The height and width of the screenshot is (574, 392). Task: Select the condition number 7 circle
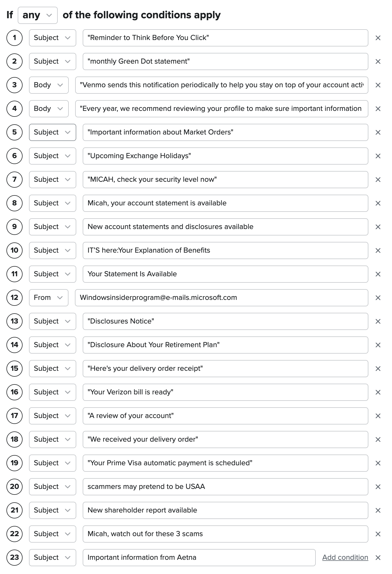pos(14,180)
